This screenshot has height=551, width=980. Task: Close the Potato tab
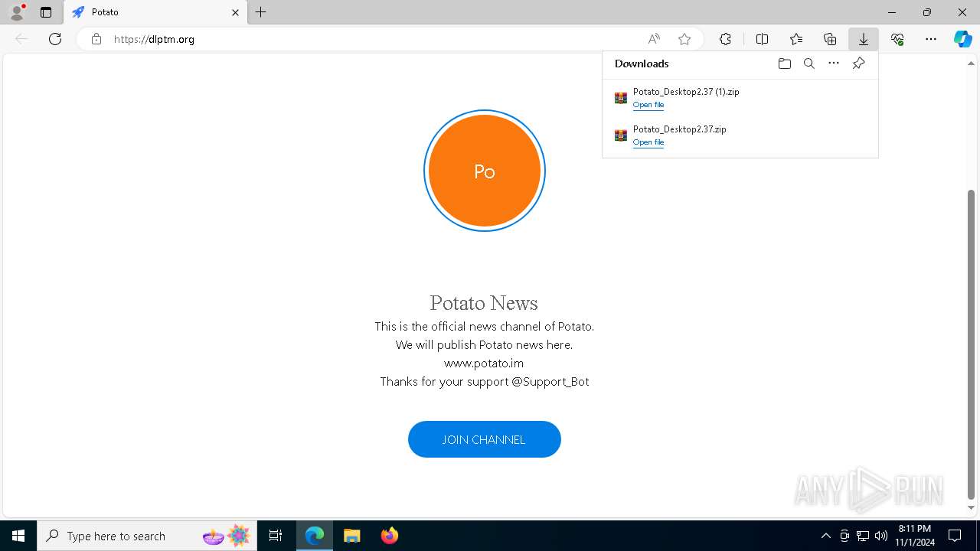(x=235, y=12)
